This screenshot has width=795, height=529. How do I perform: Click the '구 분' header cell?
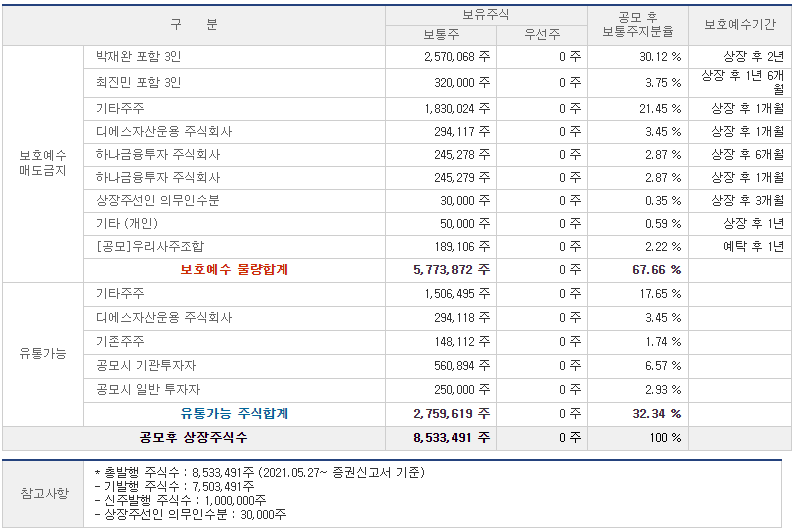click(194, 24)
